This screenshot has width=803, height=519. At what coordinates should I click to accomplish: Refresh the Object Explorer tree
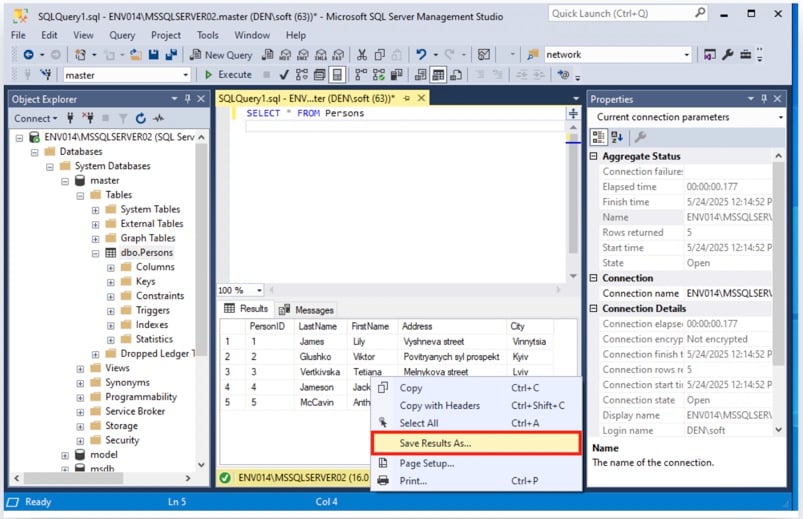141,118
